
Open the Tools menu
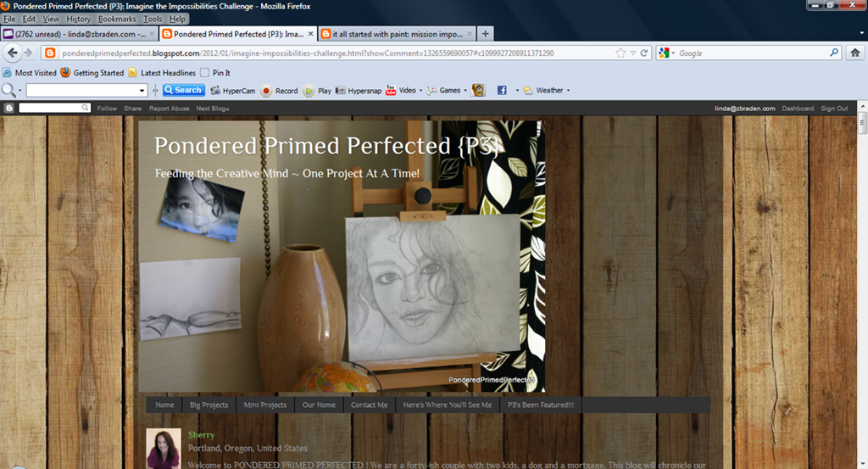153,19
